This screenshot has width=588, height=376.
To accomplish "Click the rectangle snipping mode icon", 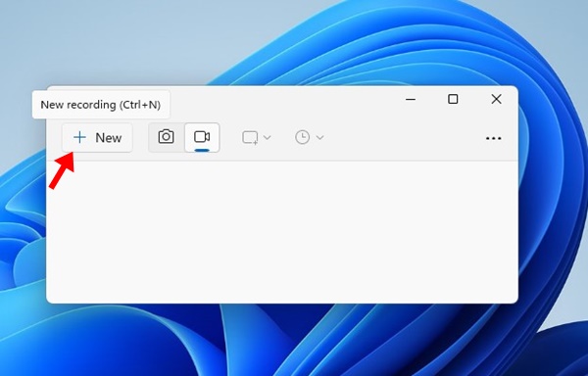I will pyautogui.click(x=250, y=137).
